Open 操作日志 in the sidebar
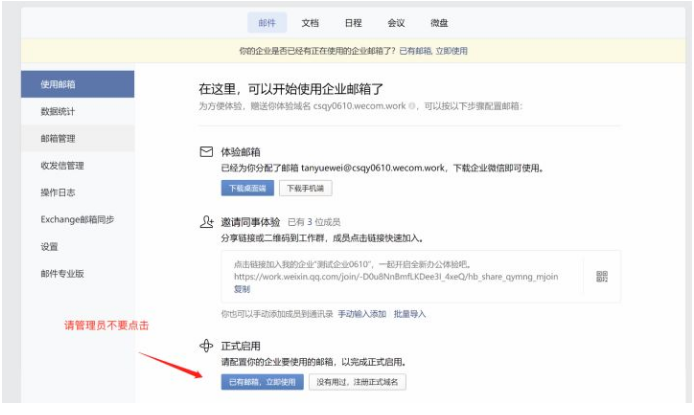This screenshot has width=694, height=415. coord(58,192)
